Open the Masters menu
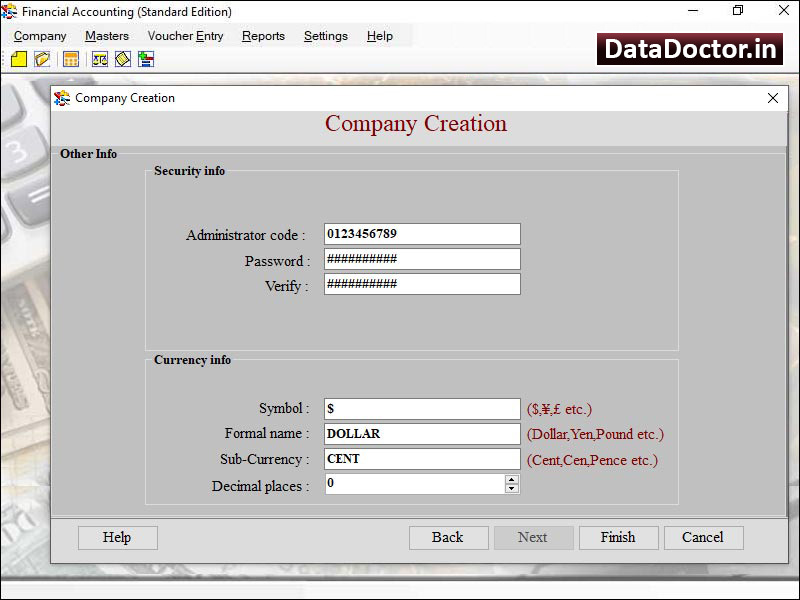This screenshot has height=600, width=800. 106,35
